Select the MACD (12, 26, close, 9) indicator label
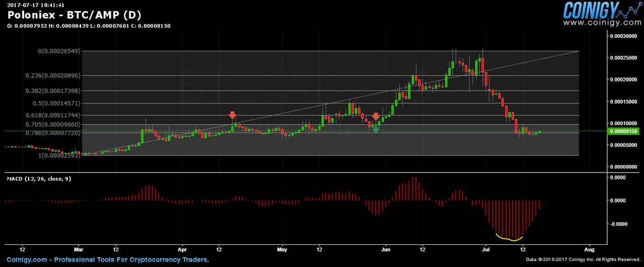 click(39, 179)
